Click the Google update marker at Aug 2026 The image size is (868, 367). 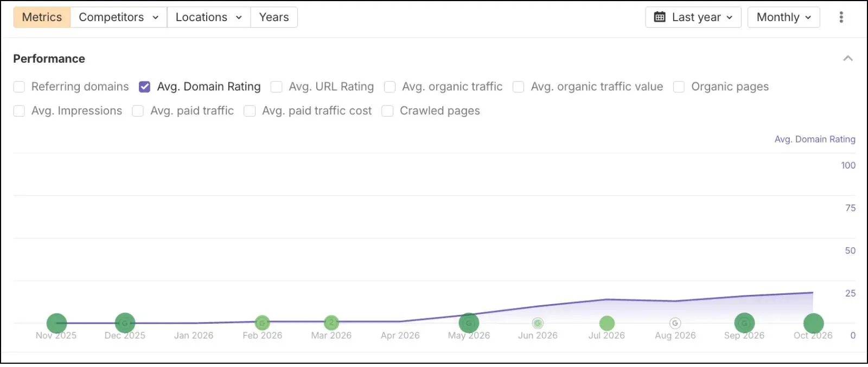point(675,324)
